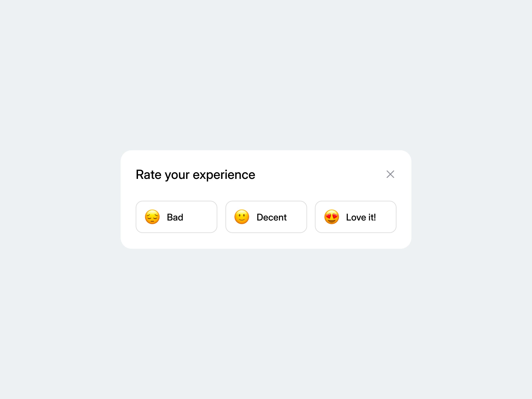This screenshot has height=399, width=532.
Task: Select the love-struck emoji on Love it!
Action: 331,217
